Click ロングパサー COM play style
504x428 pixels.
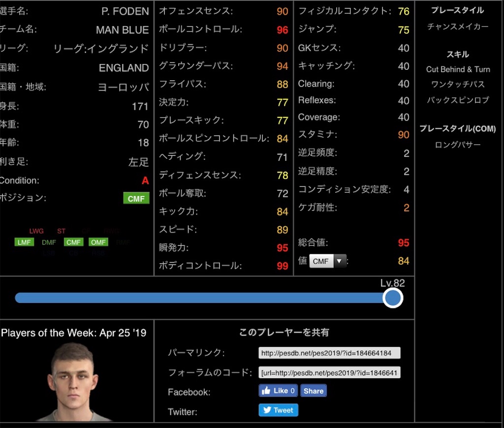coord(458,145)
